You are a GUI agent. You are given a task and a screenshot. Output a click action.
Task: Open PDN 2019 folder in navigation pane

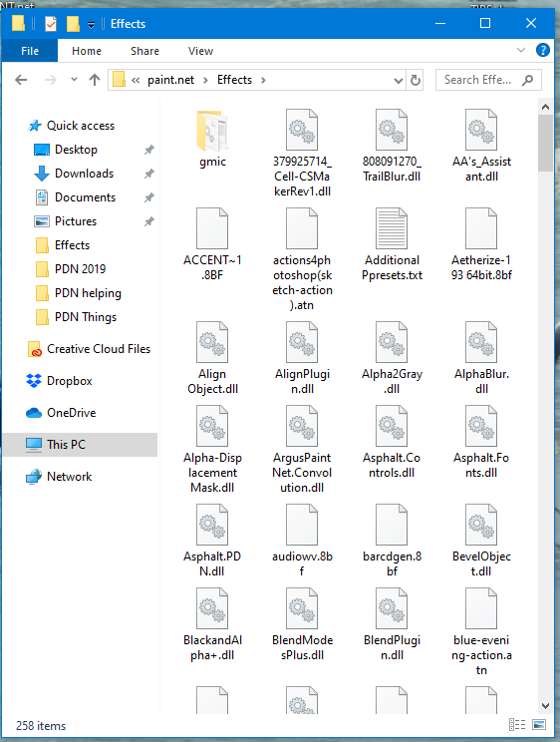[x=81, y=269]
